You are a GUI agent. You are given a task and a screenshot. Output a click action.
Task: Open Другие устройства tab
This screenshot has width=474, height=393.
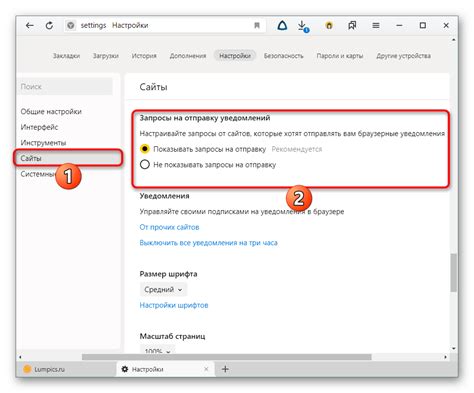[403, 56]
